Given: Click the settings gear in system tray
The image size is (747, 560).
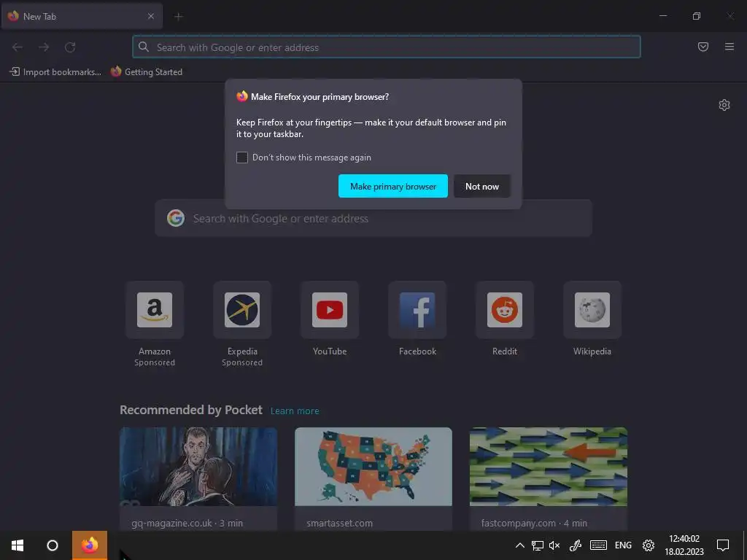Looking at the screenshot, I should (x=649, y=545).
